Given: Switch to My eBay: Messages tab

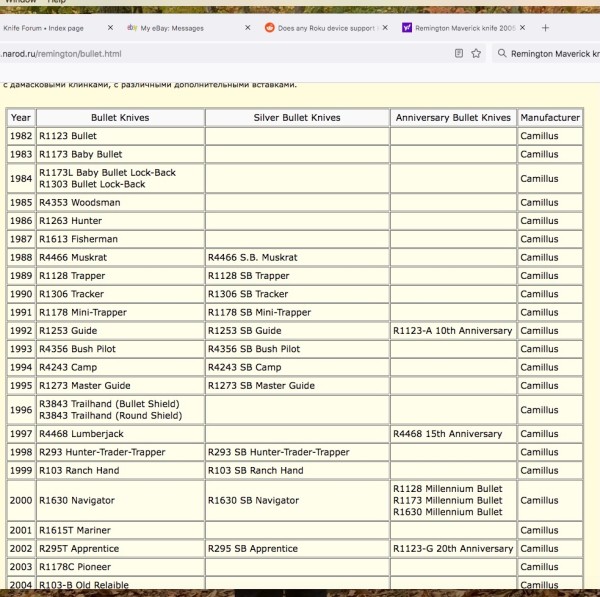Looking at the screenshot, I should coord(172,28).
